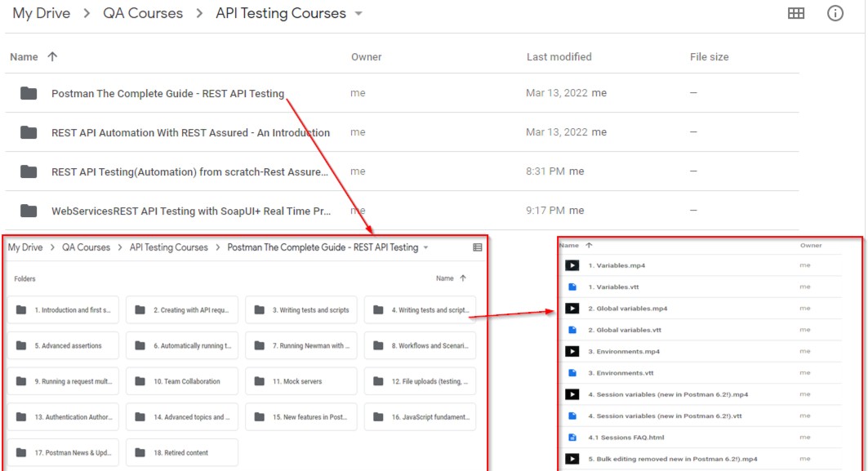Click document icon of 1. Variables.vtt
This screenshot has width=868, height=471.
[x=572, y=287]
